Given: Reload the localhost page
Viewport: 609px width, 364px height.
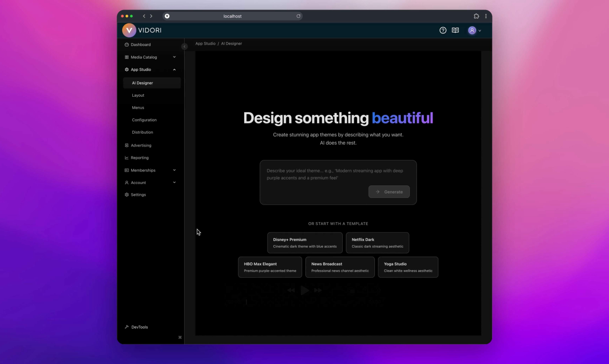Looking at the screenshot, I should point(298,16).
